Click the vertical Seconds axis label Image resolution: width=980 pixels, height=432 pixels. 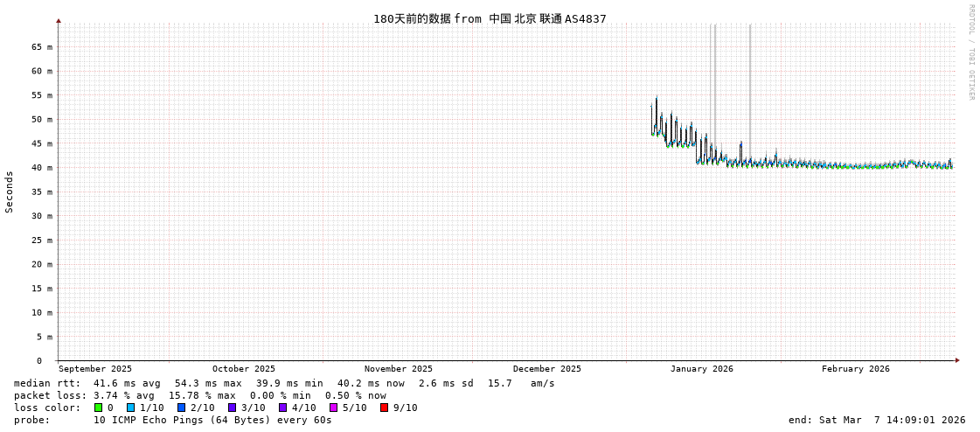coord(10,192)
